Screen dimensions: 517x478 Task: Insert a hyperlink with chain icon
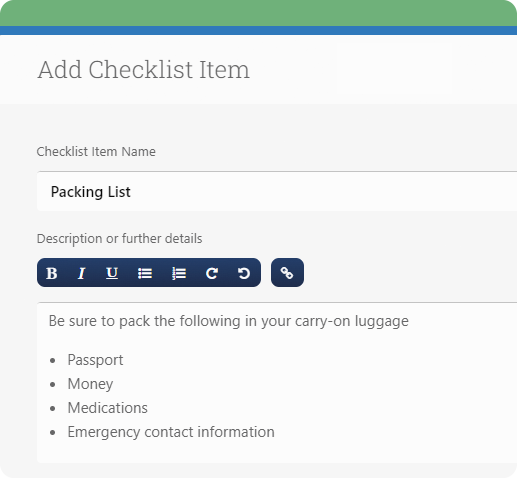tap(287, 272)
